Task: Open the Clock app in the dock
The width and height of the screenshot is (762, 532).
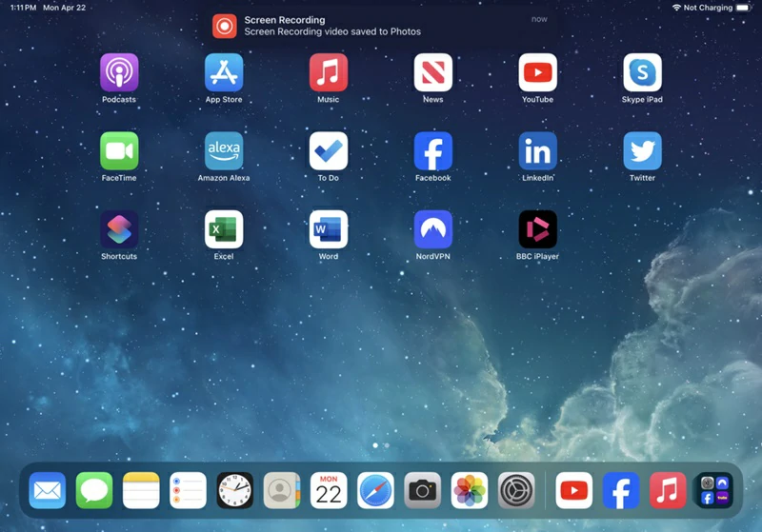Action: 234,490
